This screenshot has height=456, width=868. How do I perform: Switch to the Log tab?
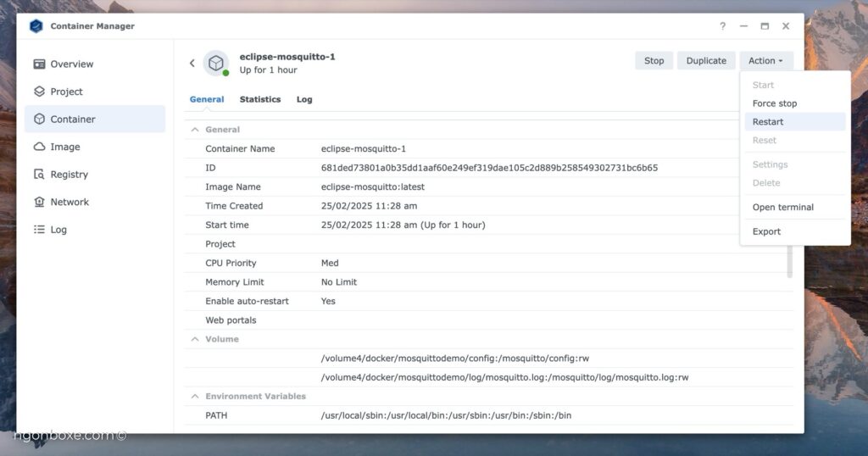pyautogui.click(x=304, y=100)
